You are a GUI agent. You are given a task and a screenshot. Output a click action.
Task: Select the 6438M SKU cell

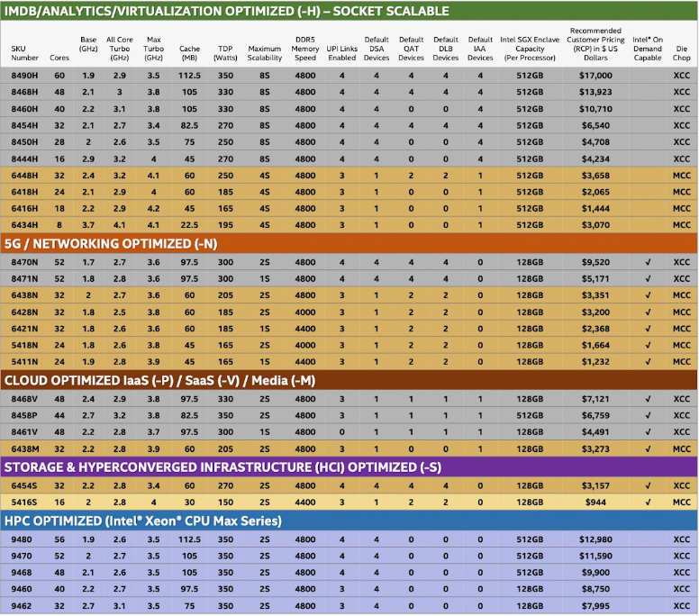24,448
